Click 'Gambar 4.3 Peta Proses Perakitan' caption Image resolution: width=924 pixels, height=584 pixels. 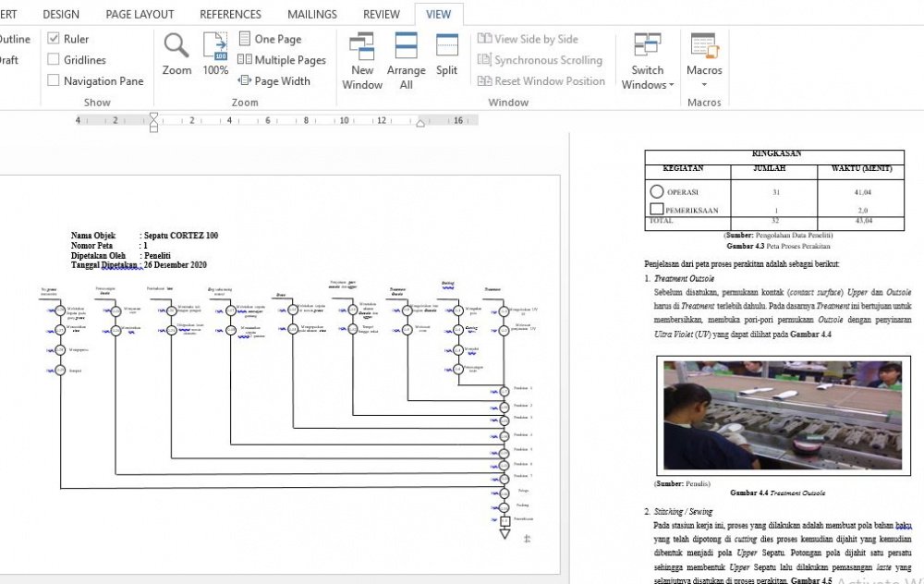coord(778,247)
